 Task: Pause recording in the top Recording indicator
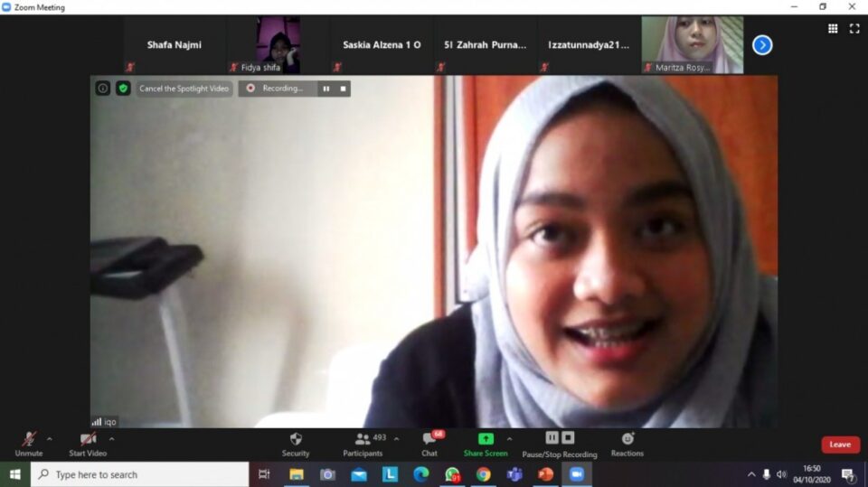pyautogui.click(x=326, y=89)
